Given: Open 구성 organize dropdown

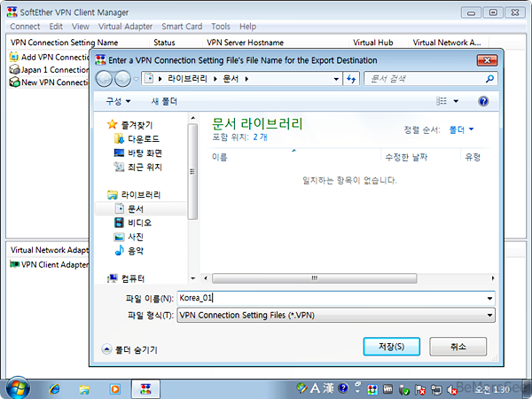Looking at the screenshot, I should 118,101.
